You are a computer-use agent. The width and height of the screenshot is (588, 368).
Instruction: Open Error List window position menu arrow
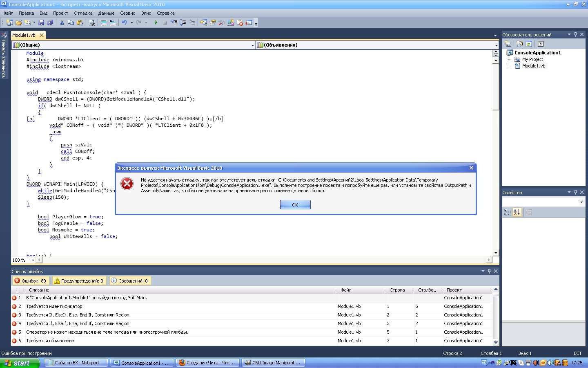(x=483, y=271)
